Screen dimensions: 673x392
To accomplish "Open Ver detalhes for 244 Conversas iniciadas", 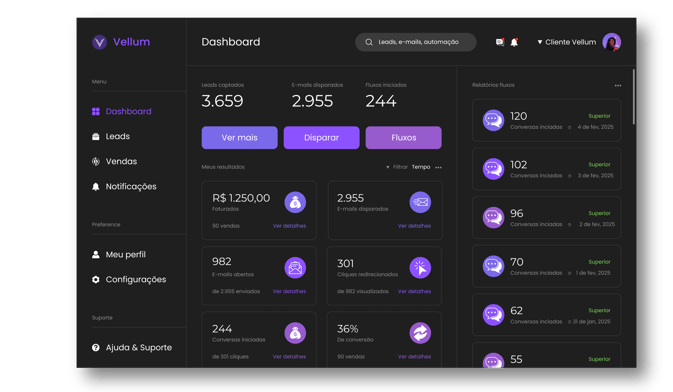I will click(x=289, y=357).
